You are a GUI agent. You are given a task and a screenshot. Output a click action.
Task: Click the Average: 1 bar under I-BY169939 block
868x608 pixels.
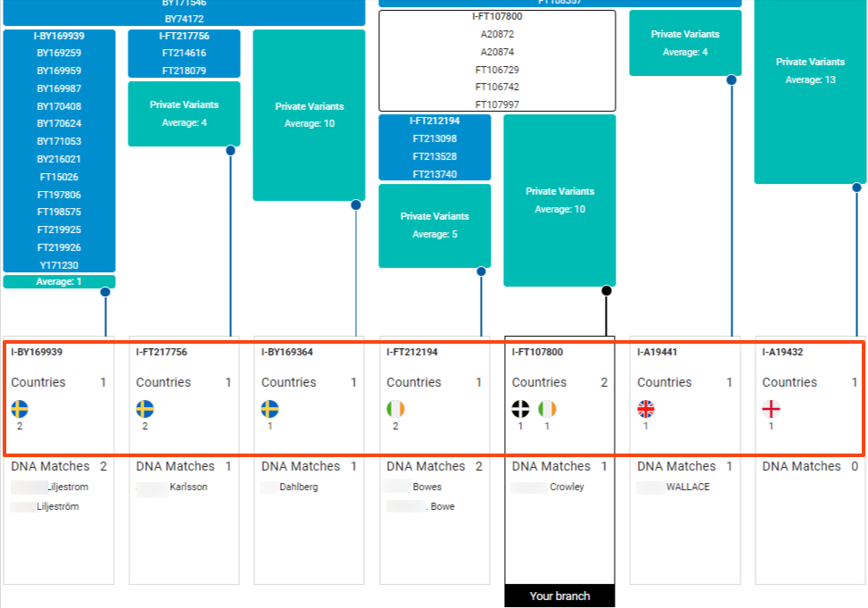point(59,281)
